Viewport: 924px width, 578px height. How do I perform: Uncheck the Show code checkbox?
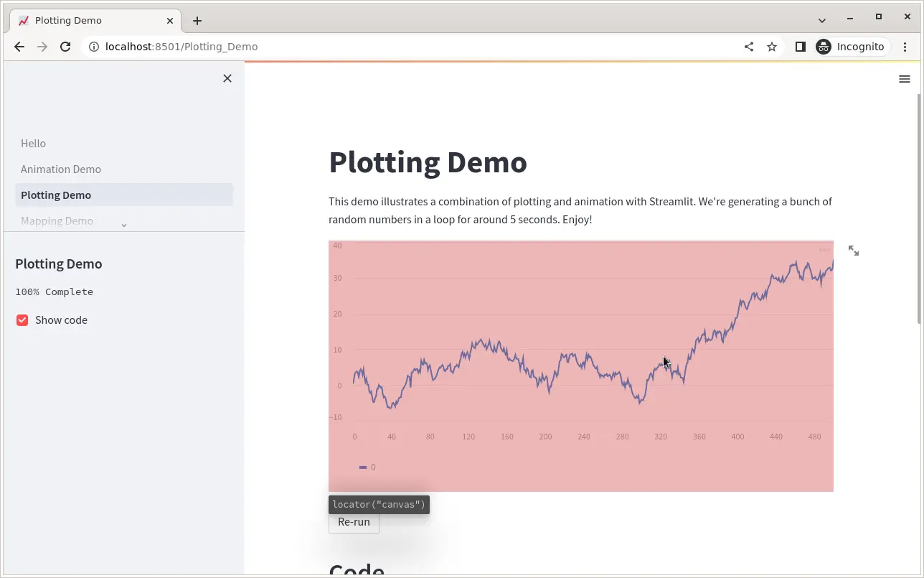22,320
